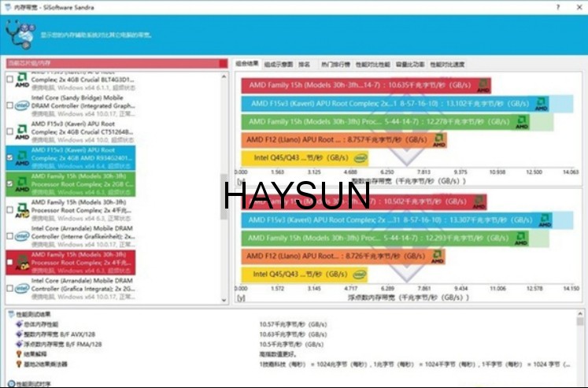Click AMD logo on green 12.293 GB/s bar
The height and width of the screenshot is (388, 588).
pos(521,238)
